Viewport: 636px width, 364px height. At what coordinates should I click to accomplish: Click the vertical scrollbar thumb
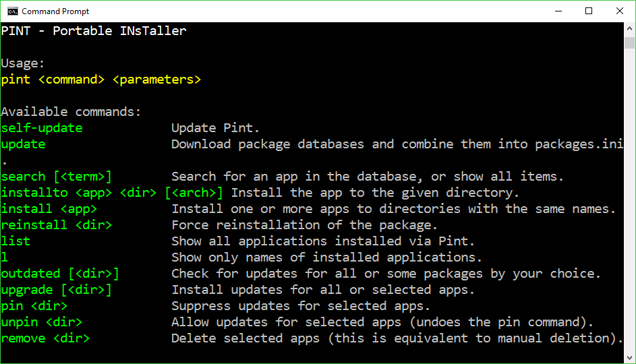pyautogui.click(x=629, y=42)
